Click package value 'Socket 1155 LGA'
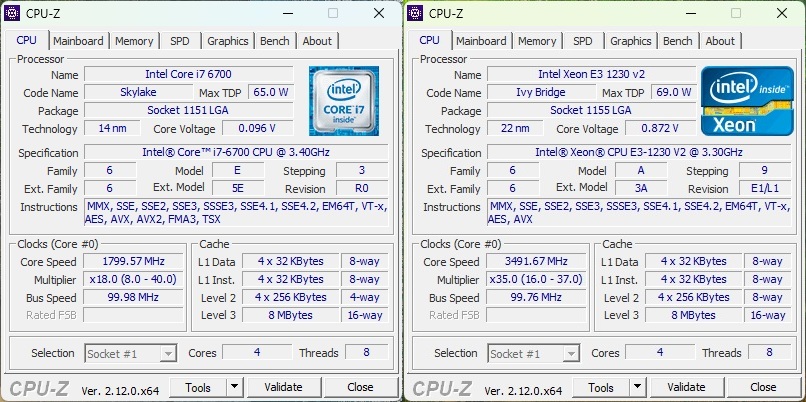The image size is (806, 402). click(x=592, y=110)
